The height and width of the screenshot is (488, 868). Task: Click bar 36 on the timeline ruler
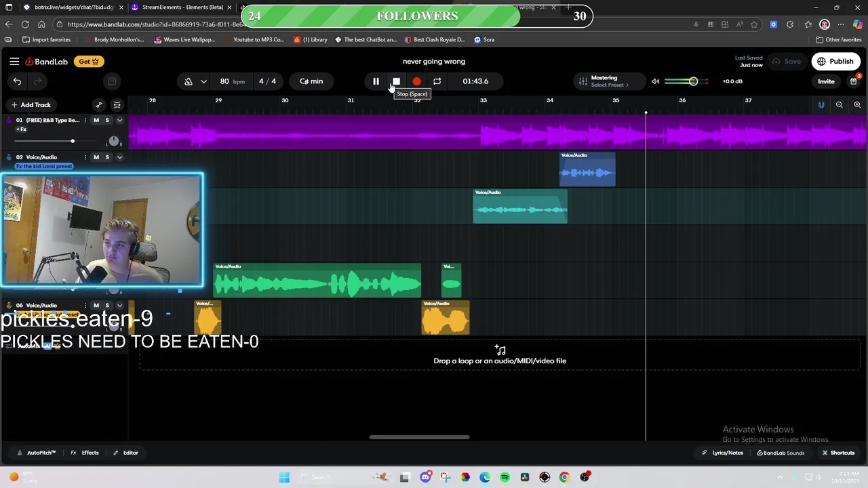pyautogui.click(x=682, y=100)
